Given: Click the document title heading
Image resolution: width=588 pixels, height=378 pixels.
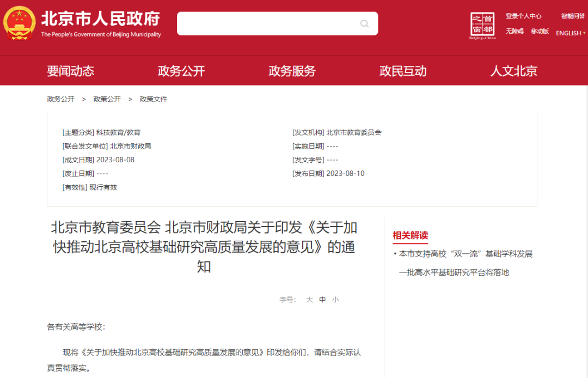Looking at the screenshot, I should pyautogui.click(x=204, y=247).
